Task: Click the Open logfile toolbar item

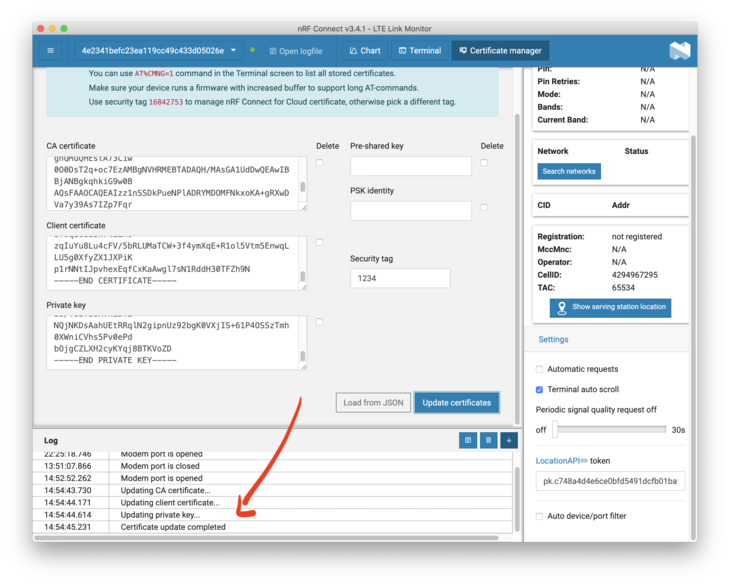Action: [x=295, y=51]
